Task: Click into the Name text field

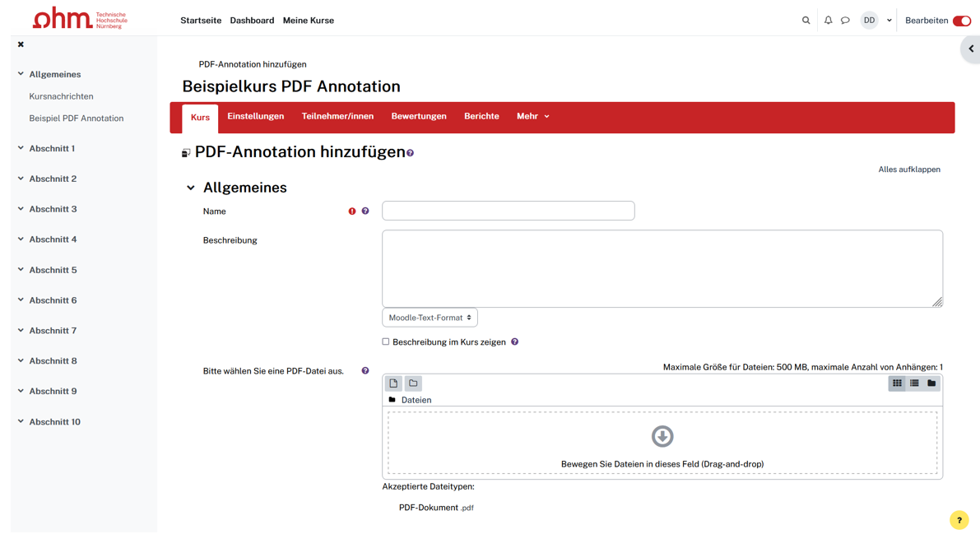Action: (x=508, y=211)
